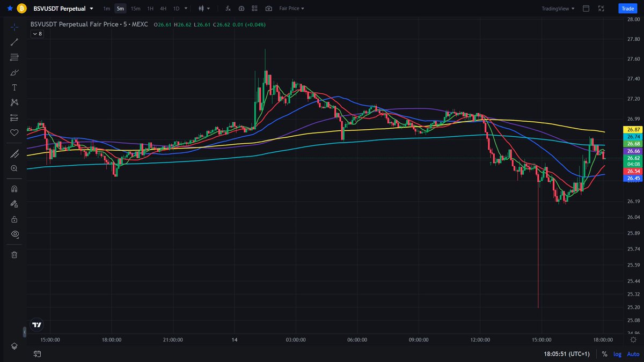Open the candlestick chart type dropdown
This screenshot has height=362, width=644.
tap(204, 9)
